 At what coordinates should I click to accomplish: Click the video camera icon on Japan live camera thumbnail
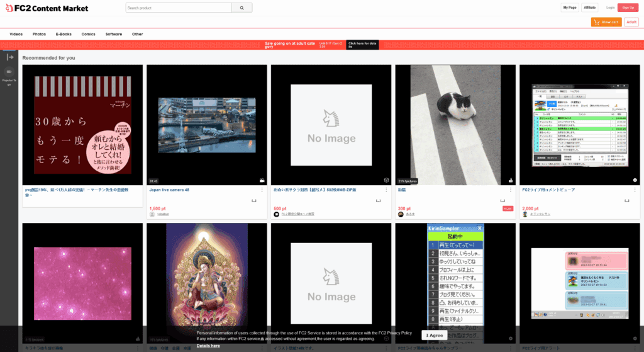tap(262, 180)
